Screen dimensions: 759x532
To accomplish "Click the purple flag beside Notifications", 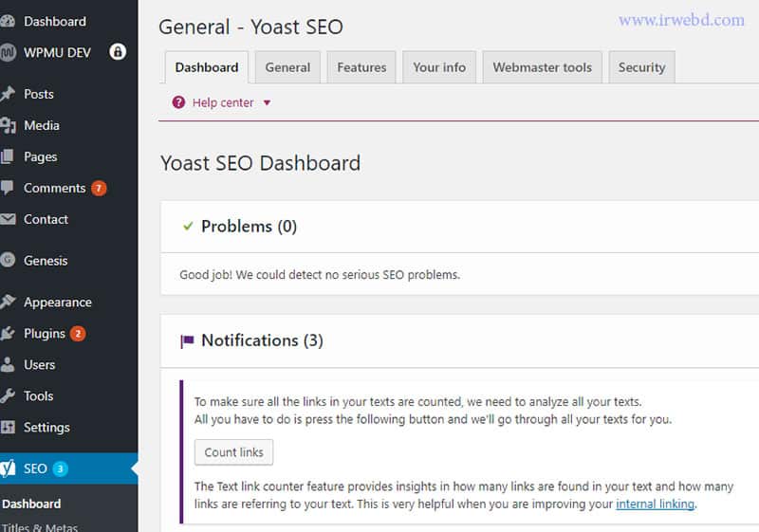I will [x=187, y=341].
